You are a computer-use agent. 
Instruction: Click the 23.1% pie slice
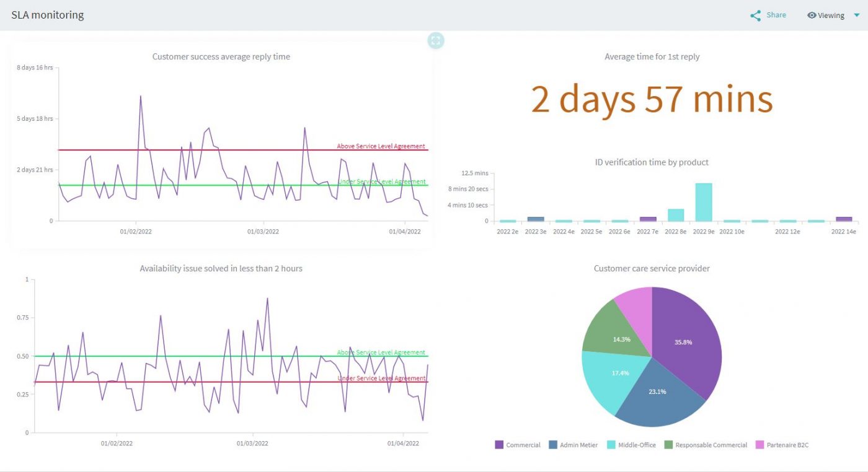click(x=657, y=390)
